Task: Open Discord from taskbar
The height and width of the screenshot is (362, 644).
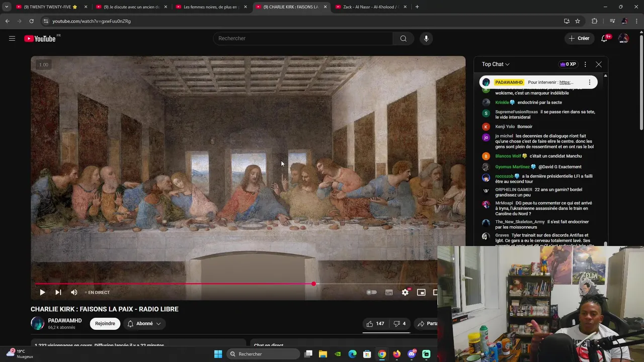Action: (412, 354)
